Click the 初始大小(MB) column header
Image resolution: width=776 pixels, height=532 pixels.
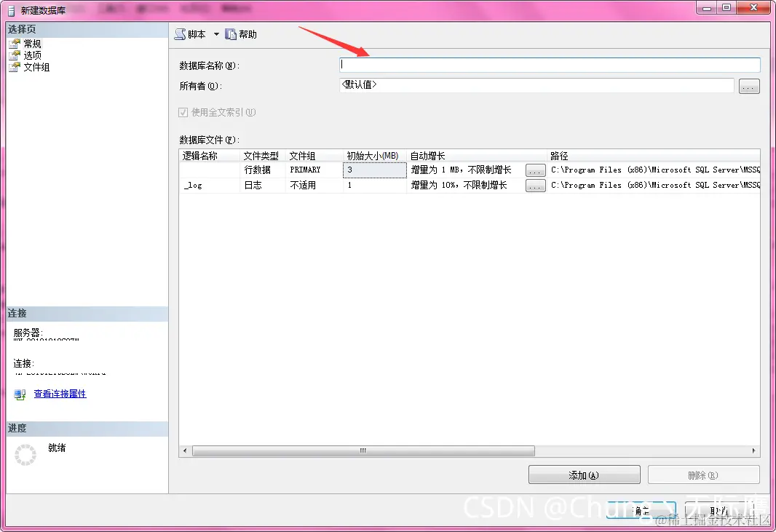click(x=375, y=156)
